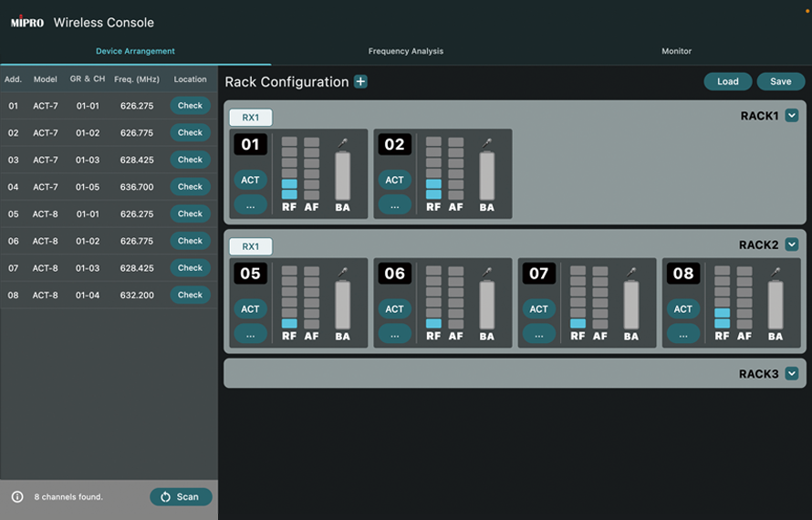
Task: Click channel 07 number badge
Action: tap(538, 273)
